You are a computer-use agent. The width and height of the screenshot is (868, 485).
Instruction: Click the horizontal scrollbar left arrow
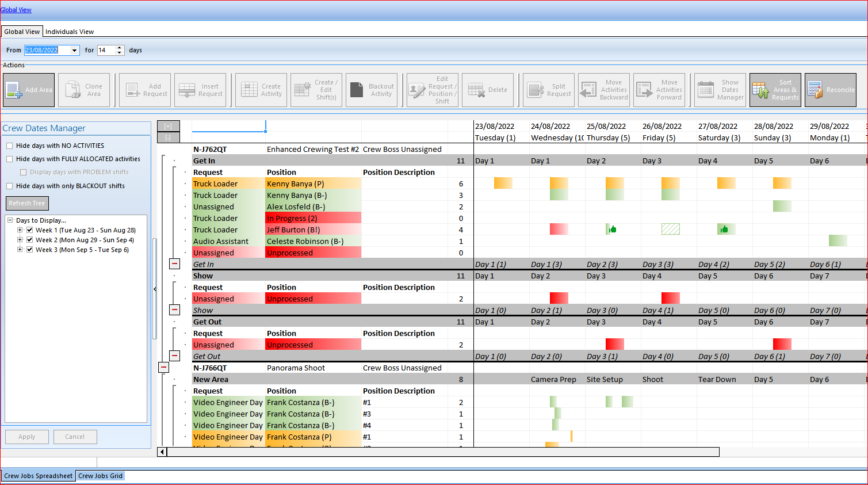click(x=162, y=452)
